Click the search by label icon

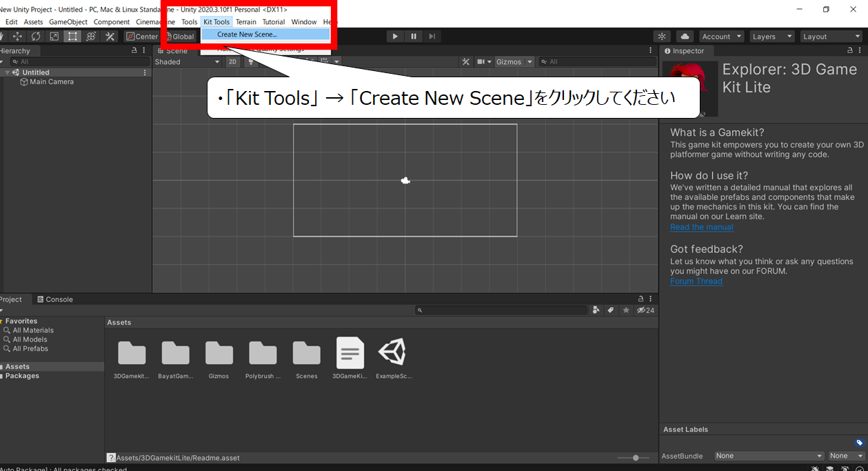(x=611, y=310)
